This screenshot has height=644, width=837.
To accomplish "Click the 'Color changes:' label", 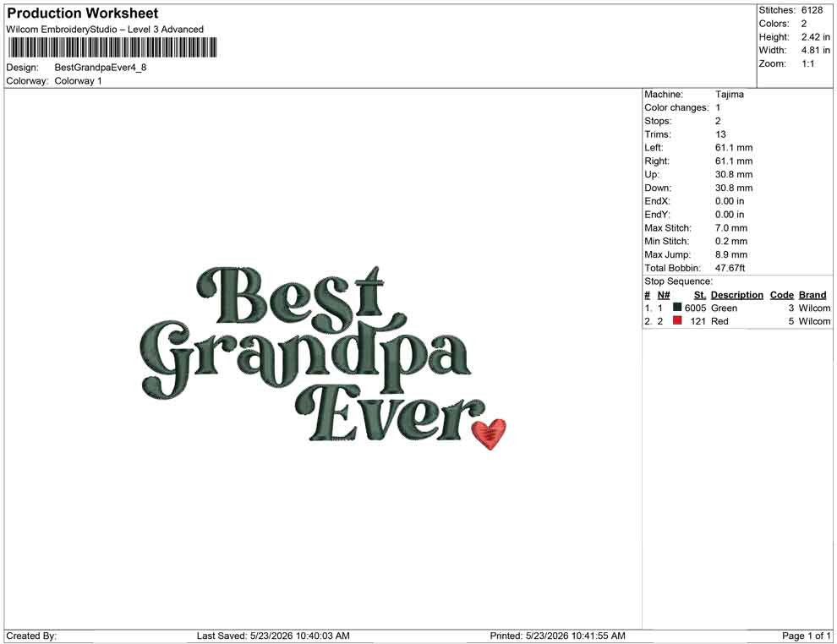I will (676, 107).
